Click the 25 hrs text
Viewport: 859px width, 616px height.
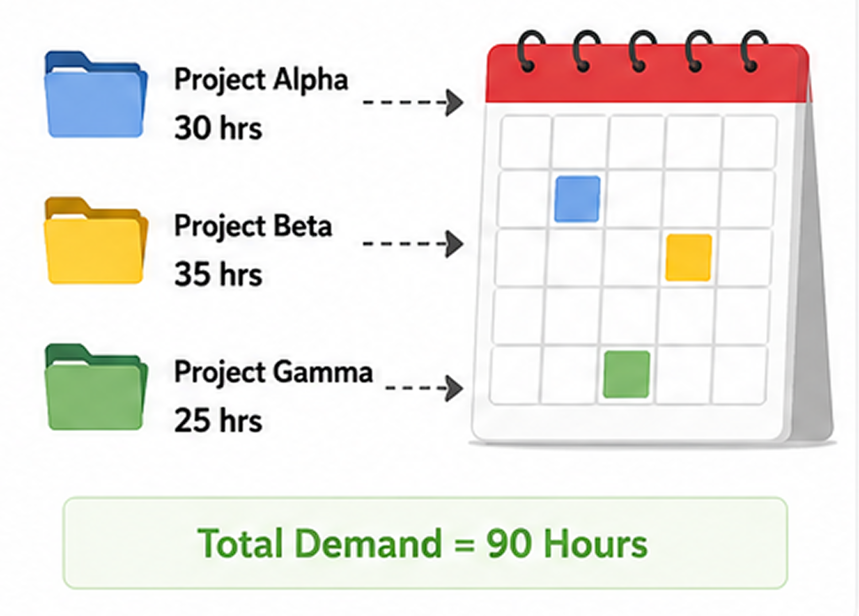(218, 420)
